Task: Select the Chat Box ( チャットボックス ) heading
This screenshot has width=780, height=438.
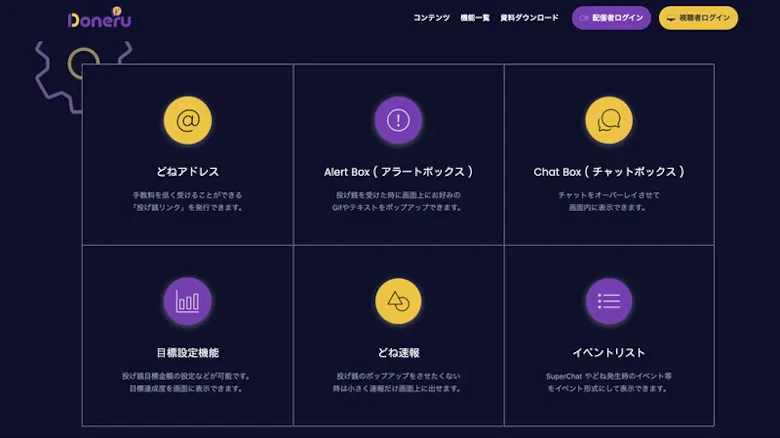Action: [x=609, y=172]
